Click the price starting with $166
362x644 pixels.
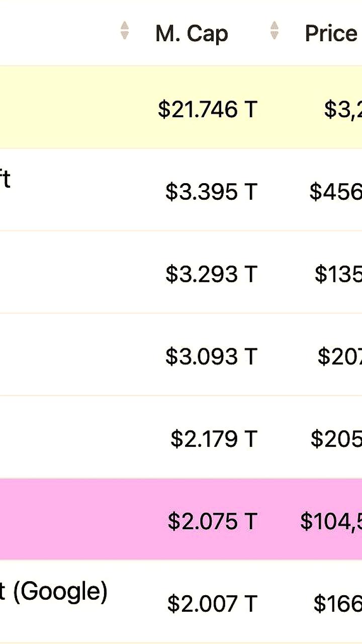tap(337, 604)
